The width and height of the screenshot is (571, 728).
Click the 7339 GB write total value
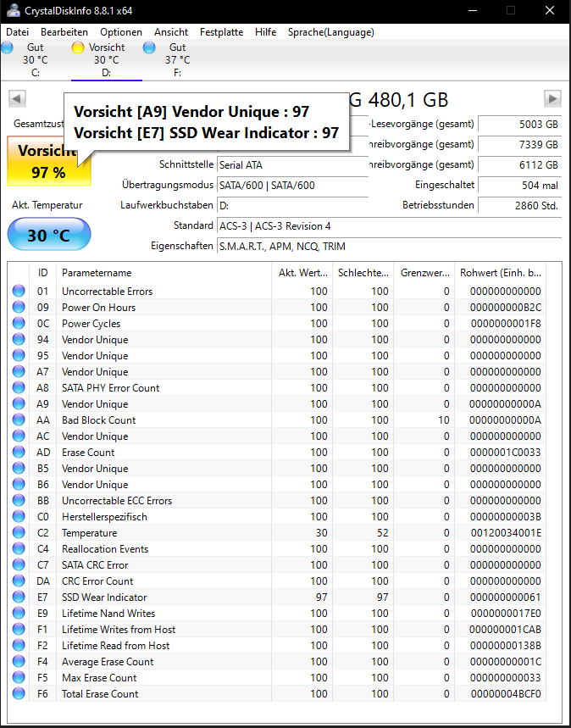519,144
